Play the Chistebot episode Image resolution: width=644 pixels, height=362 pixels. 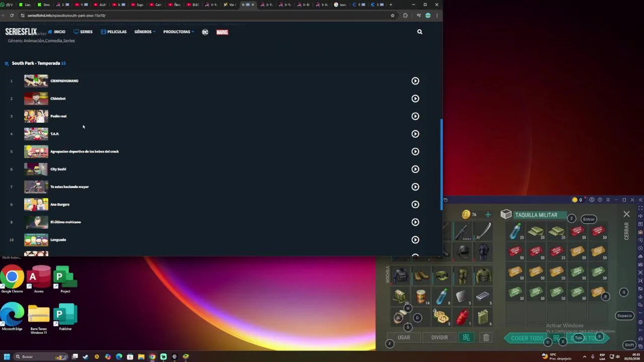(415, 99)
